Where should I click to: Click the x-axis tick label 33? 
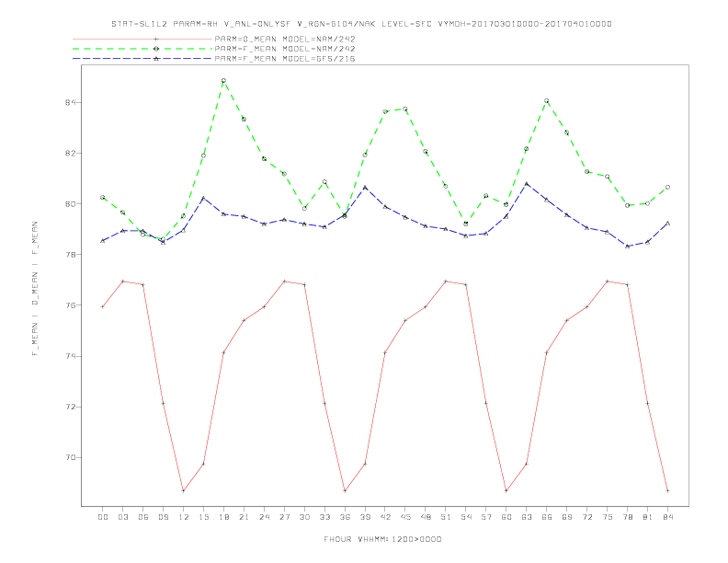tap(324, 517)
